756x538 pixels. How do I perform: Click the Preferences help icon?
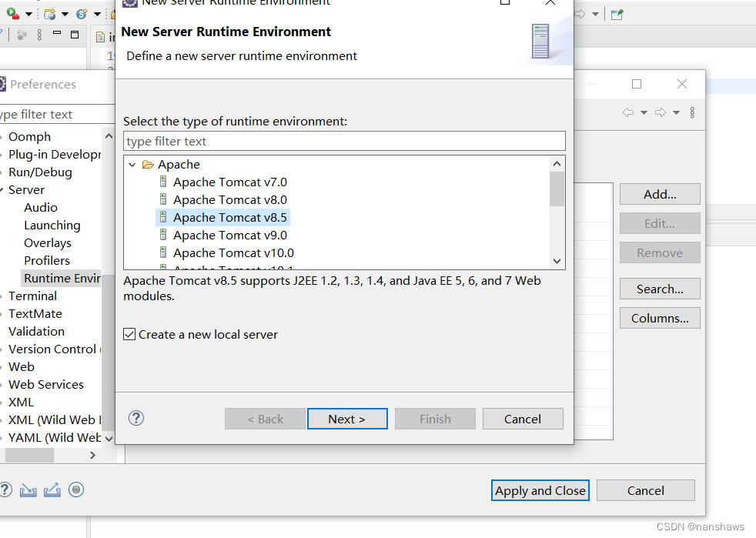[5, 490]
